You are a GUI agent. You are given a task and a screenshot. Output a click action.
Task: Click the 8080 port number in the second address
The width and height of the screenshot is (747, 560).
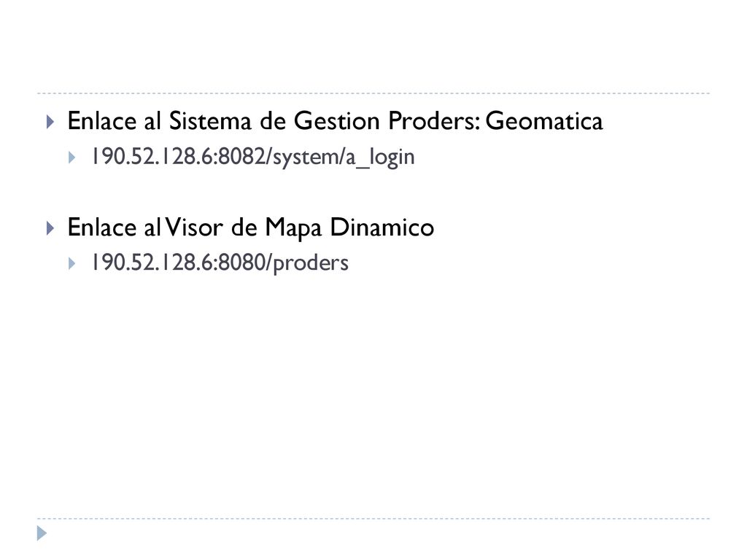pos(241,262)
